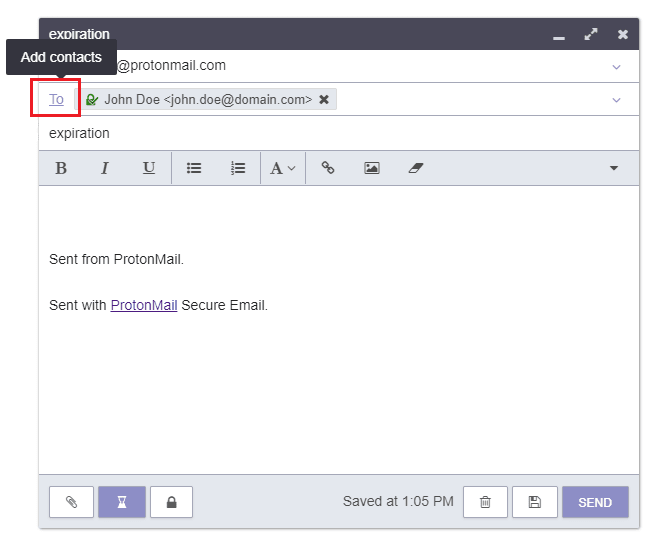Click the To link to add contacts
The height and width of the screenshot is (538, 648).
click(56, 99)
